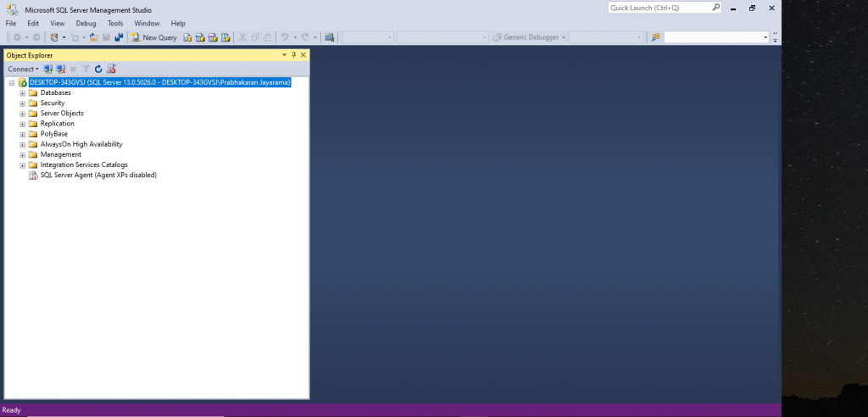Expand the Security folder

tap(23, 103)
